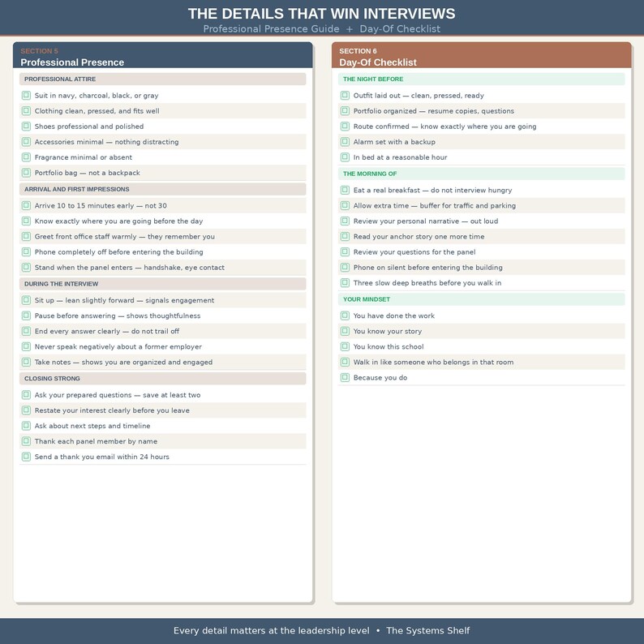Tick 'Restate your interest clearly' checkbox
The height and width of the screenshot is (644, 644).
[x=26, y=410]
